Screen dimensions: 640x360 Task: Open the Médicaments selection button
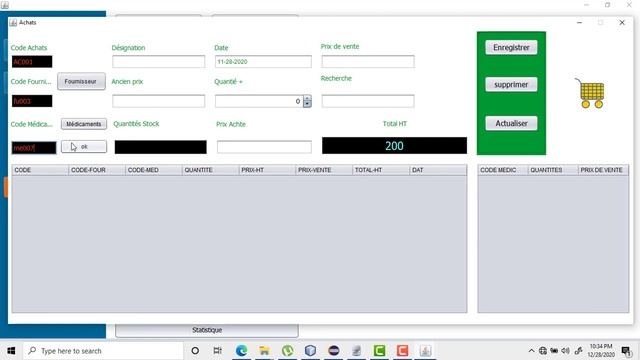coord(84,124)
